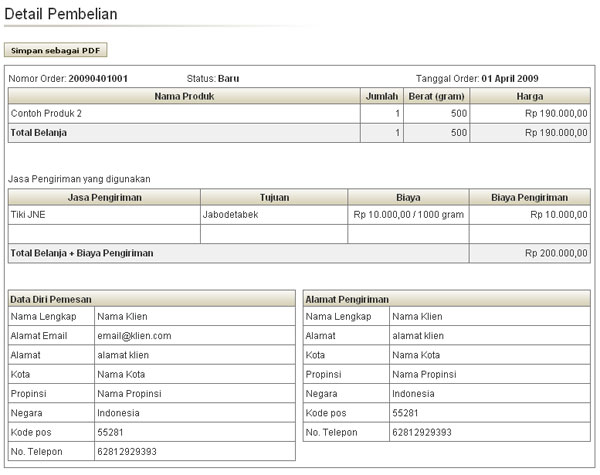The height and width of the screenshot is (475, 600).
Task: Click the Rp 200.000,00 grand total
Action: coord(556,253)
